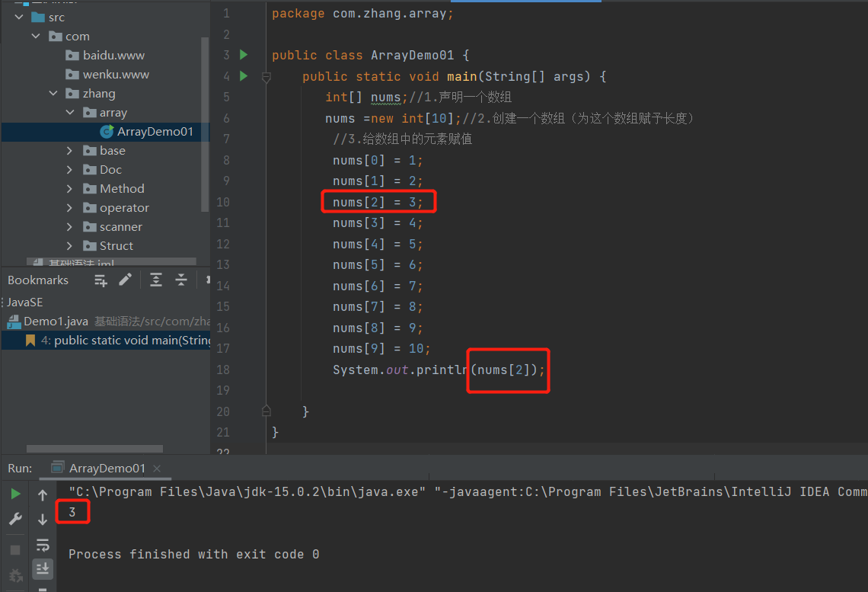The image size is (868, 592).
Task: Click 'nums =new int[10]' statement
Action: tap(389, 119)
